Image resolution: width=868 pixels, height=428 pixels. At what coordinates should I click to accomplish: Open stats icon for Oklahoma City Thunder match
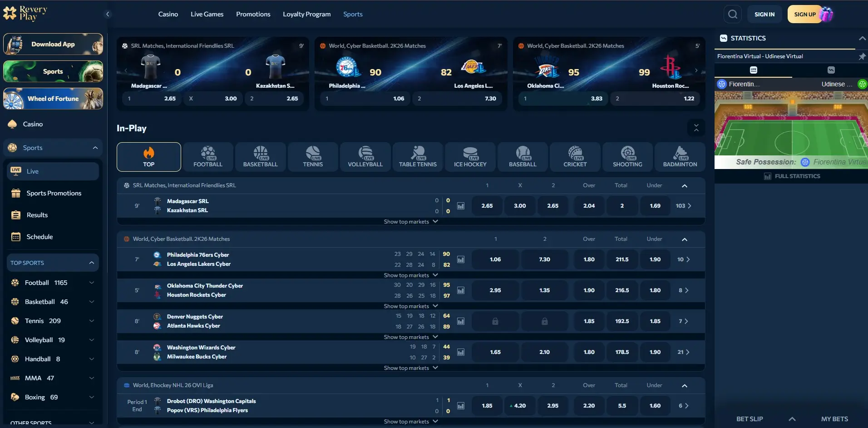pyautogui.click(x=461, y=290)
